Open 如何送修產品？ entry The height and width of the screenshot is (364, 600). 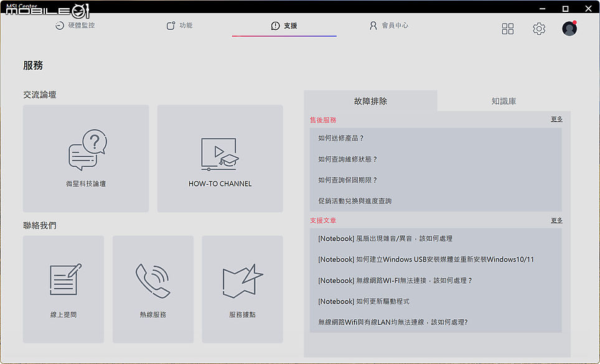point(436,138)
